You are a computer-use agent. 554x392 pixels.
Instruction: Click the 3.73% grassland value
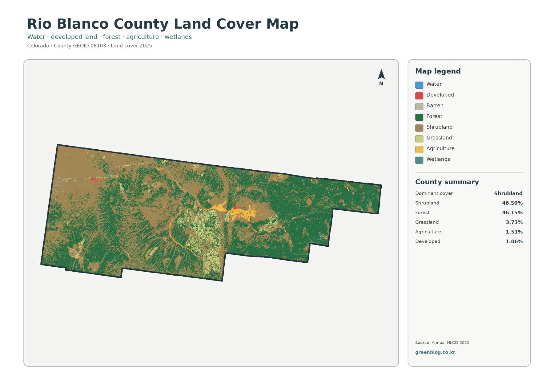click(x=514, y=222)
